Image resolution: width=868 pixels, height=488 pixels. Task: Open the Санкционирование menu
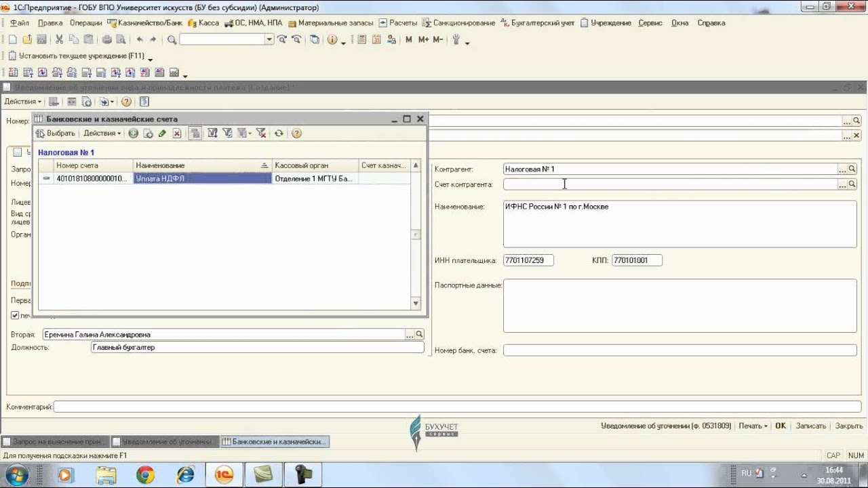(458, 23)
